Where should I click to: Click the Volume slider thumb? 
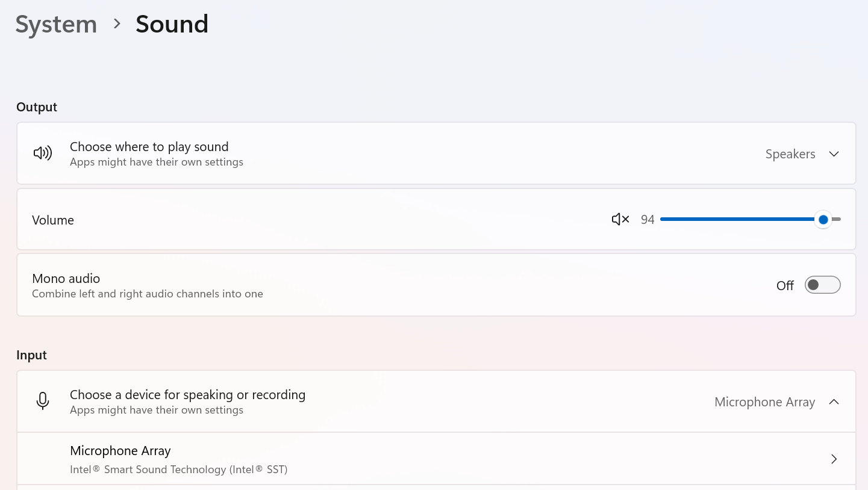[823, 220]
